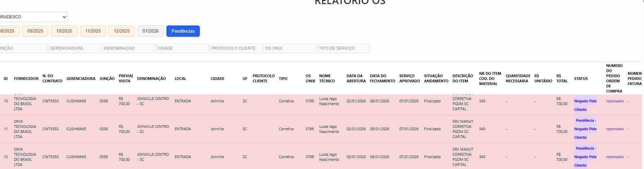Select the 01/2026 month tab
Image resolution: width=644 pixels, height=169 pixels.
click(x=150, y=31)
